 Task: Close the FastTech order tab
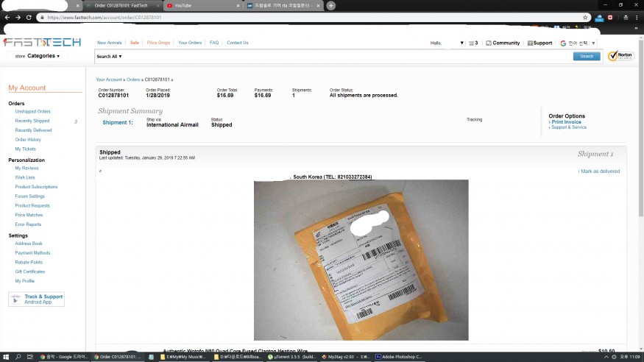(x=158, y=6)
